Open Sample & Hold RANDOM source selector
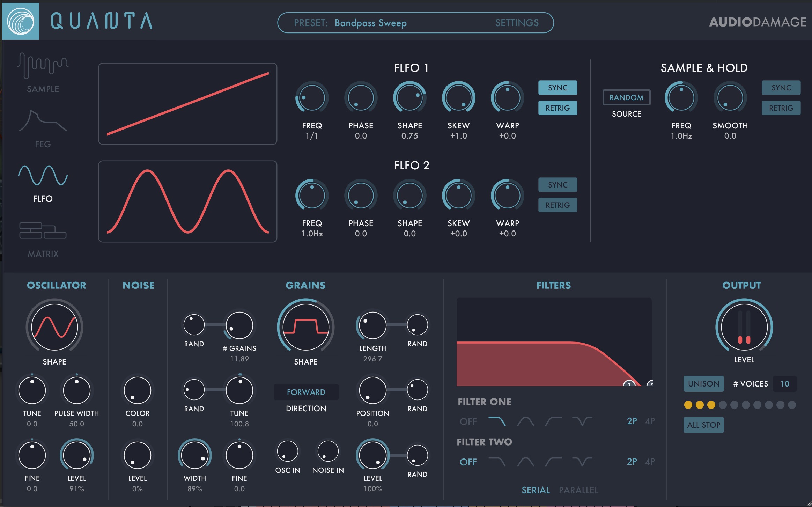The width and height of the screenshot is (812, 507). [626, 97]
